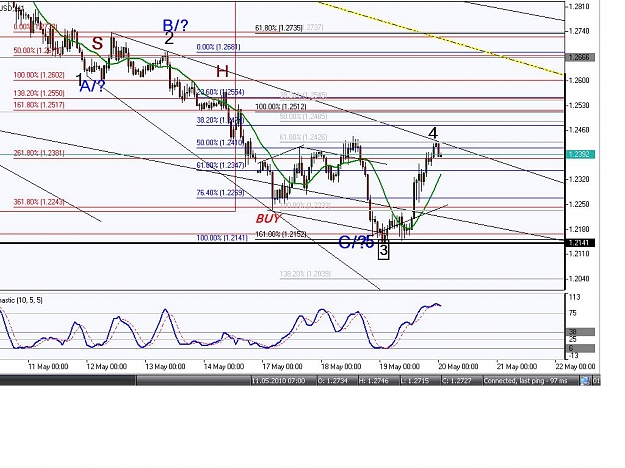Click the '100.00% [1.2602]' Fibonacci label
Viewport: 625px width, 468px height.
tap(39, 75)
